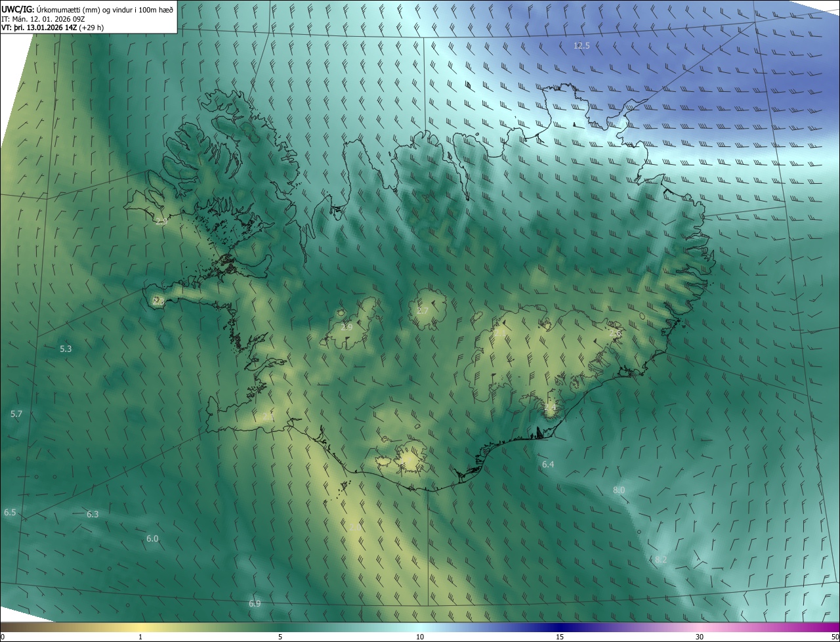
Task: Click the '15' tick on the colour scale
Action: 560,637
